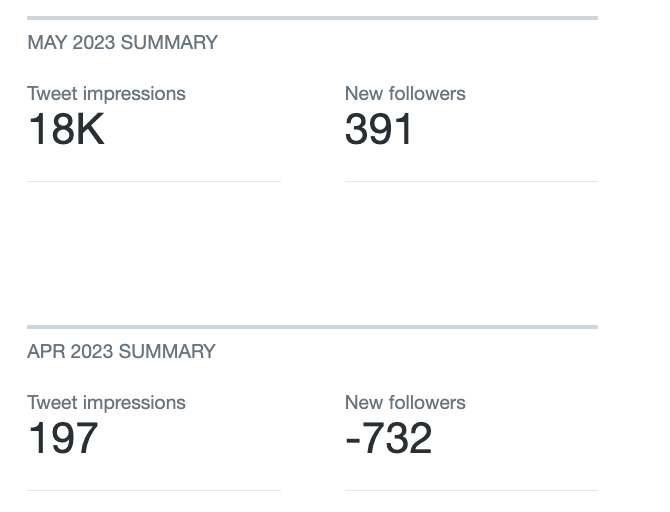
Task: Select the May New followers label
Action: click(405, 94)
